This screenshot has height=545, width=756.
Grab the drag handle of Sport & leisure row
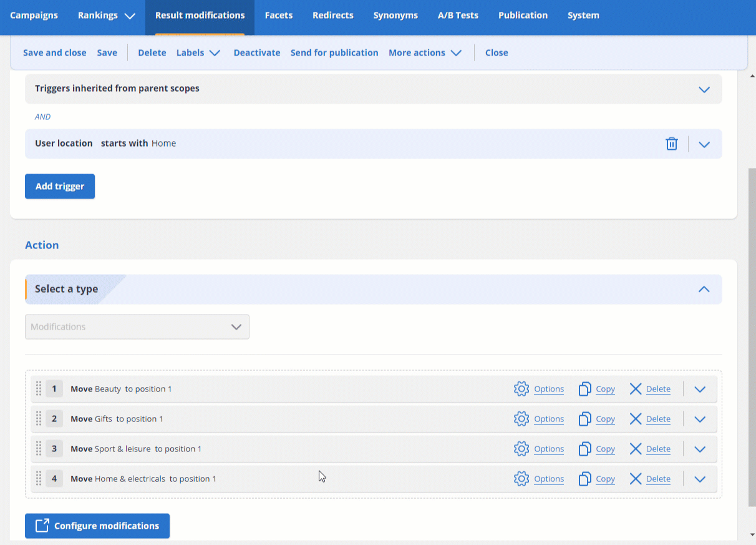[x=38, y=448]
